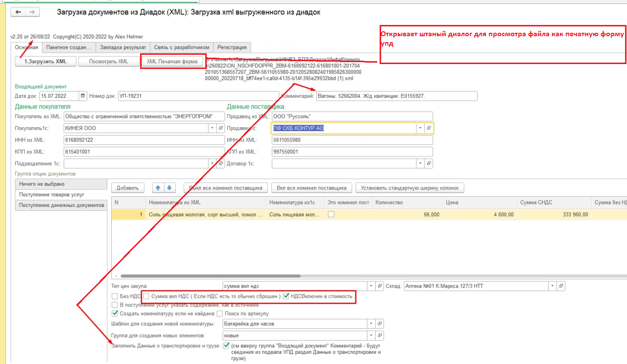Viewport: 627px width, 364px height.
Task: Tick Это номенкл пост checkbox in row 1
Action: click(331, 214)
